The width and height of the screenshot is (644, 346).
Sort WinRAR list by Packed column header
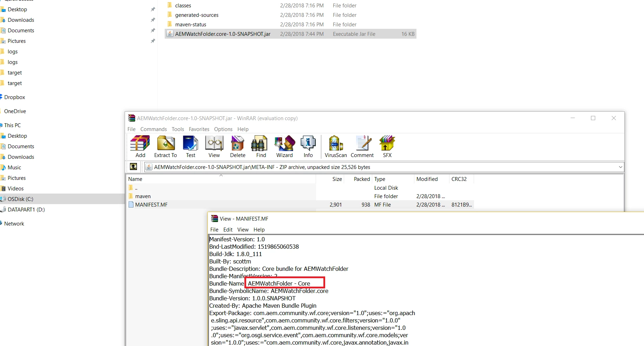click(x=358, y=179)
